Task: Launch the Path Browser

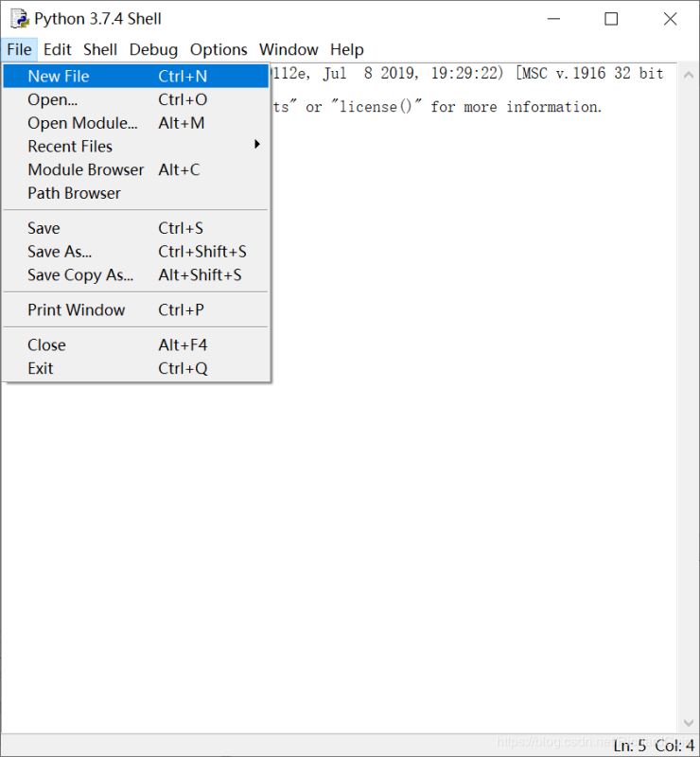Action: tap(135, 193)
